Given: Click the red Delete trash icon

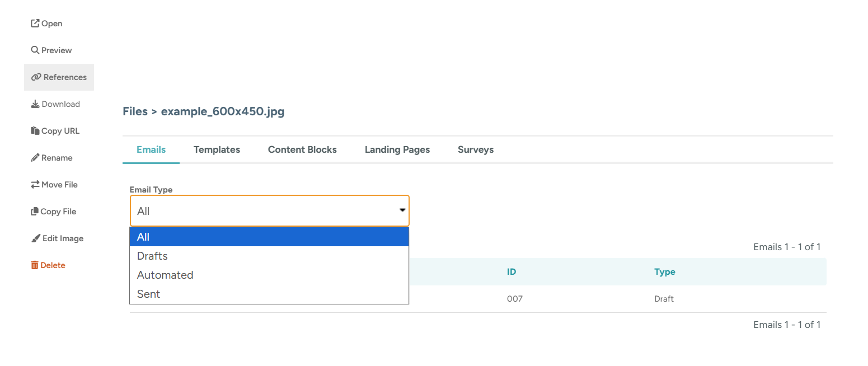Looking at the screenshot, I should click(35, 265).
